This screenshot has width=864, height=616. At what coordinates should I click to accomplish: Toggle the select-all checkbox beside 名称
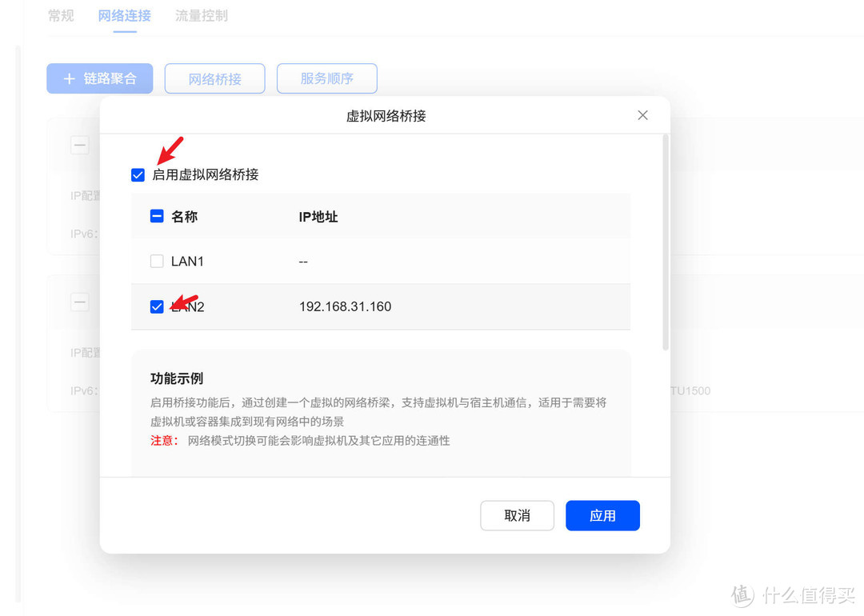pos(156,215)
